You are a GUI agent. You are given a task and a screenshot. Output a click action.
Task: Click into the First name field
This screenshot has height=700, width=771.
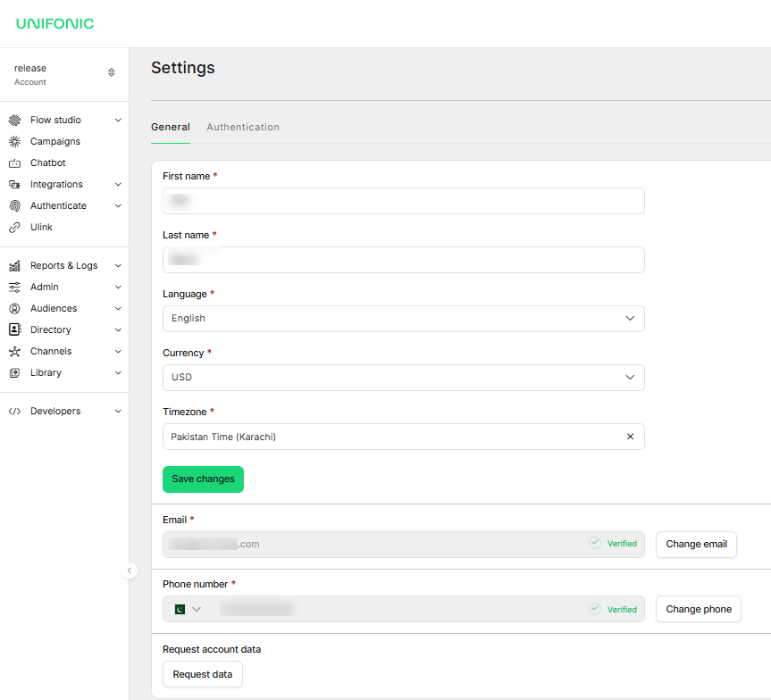coord(403,201)
